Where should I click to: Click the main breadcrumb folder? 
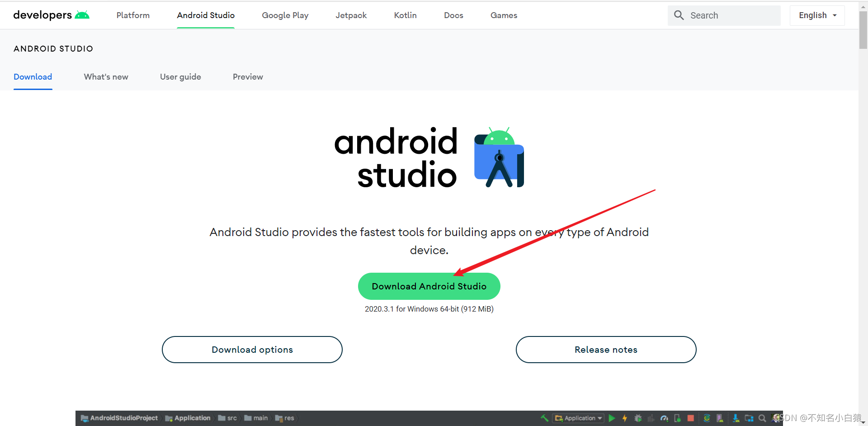[256, 418]
